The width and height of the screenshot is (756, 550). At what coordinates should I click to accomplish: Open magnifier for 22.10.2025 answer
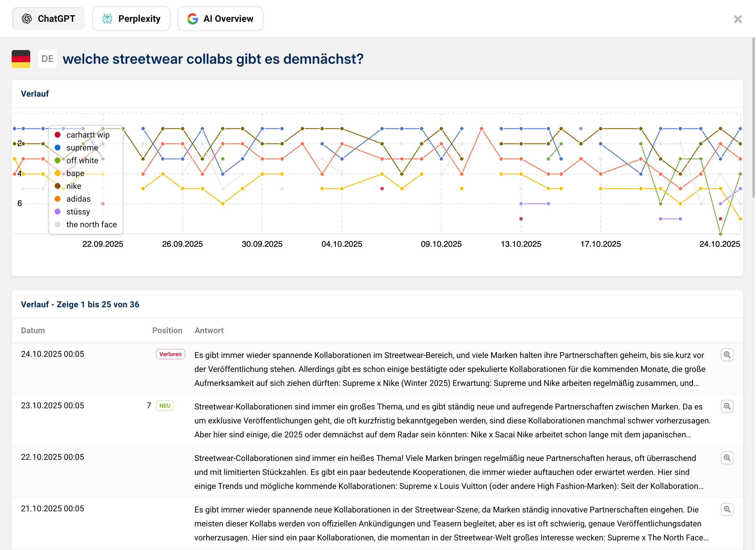727,458
